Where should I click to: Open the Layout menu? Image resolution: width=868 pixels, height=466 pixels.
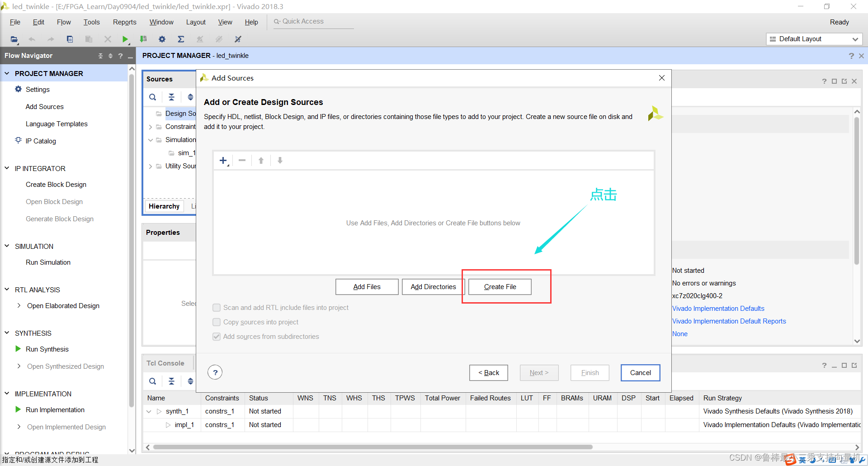[196, 22]
